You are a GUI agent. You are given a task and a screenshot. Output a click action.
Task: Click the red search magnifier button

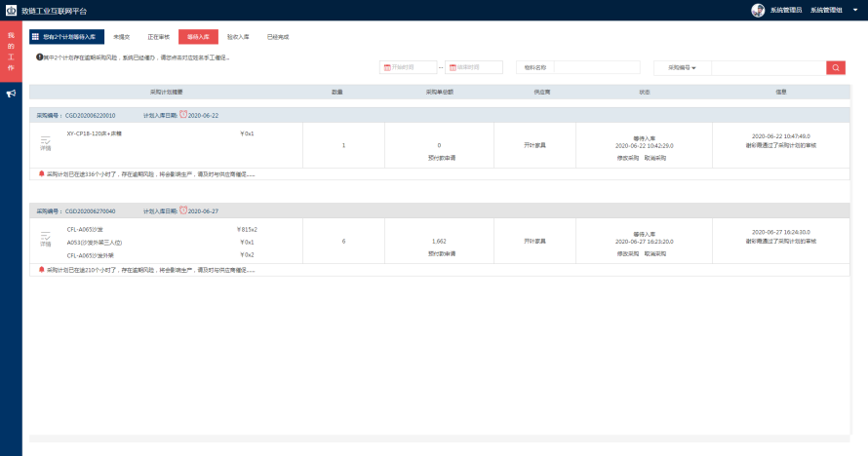[836, 67]
